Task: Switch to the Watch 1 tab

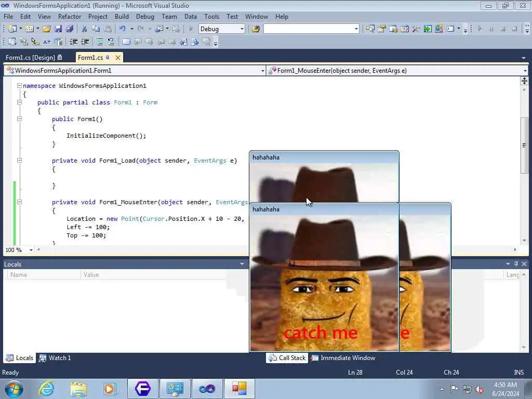Action: (55, 358)
